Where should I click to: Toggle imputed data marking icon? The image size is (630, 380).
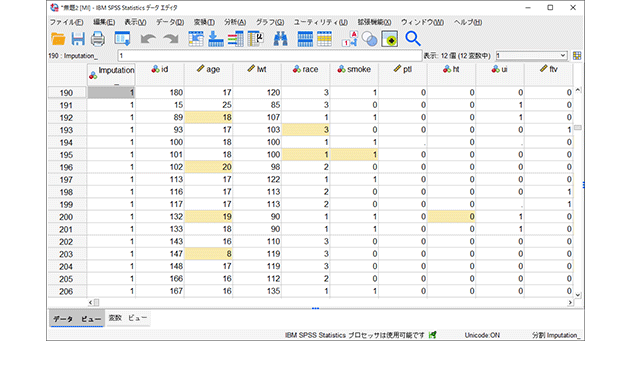coord(390,39)
